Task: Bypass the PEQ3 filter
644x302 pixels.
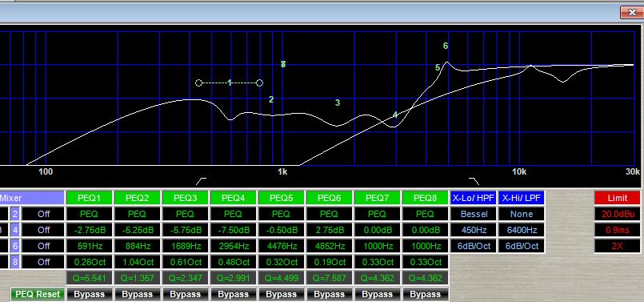Action: 185,294
